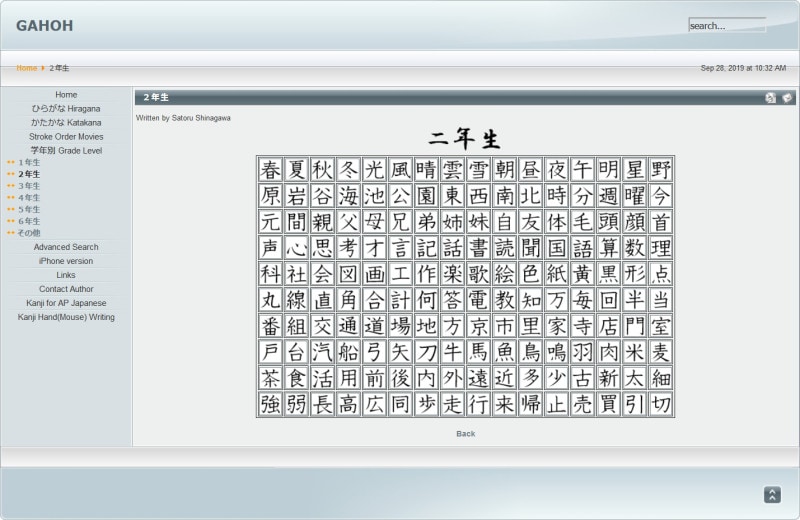Select 5年生 grade submenu
This screenshot has height=520, width=800.
click(x=29, y=209)
